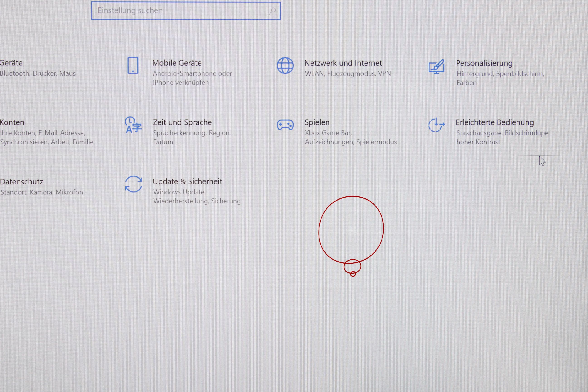588x392 pixels.
Task: Click the Spielen gamepad icon
Action: tap(285, 125)
